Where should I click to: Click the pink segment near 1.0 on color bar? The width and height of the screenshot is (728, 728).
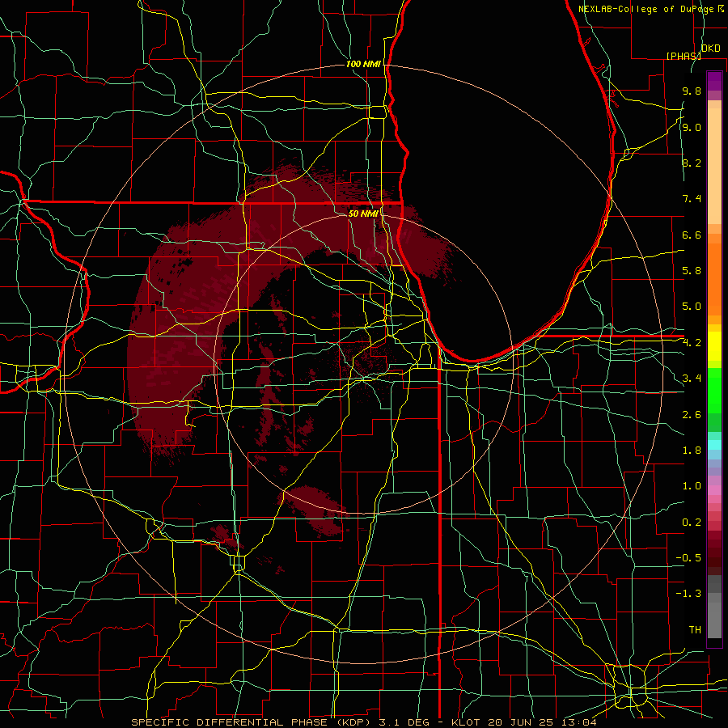point(714,490)
